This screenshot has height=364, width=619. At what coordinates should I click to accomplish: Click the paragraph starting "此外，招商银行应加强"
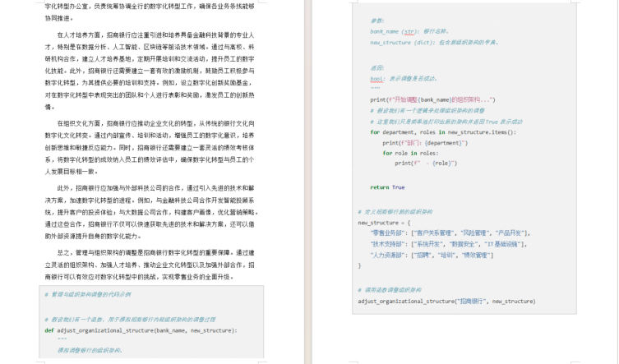pyautogui.click(x=150, y=212)
